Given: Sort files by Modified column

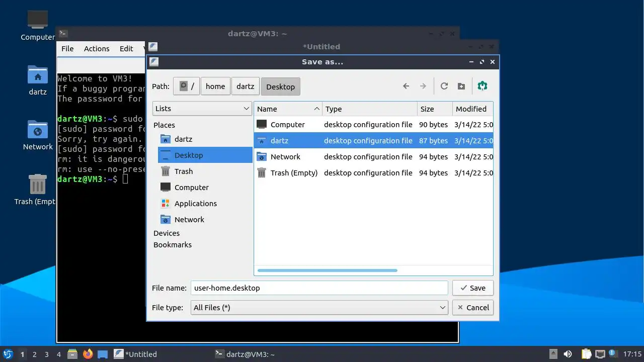Looking at the screenshot, I should [472, 109].
